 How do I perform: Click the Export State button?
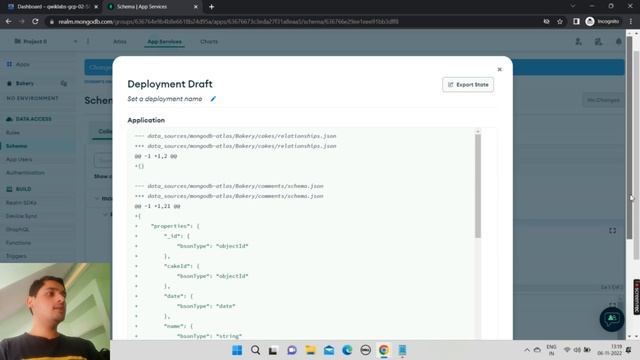tap(468, 84)
